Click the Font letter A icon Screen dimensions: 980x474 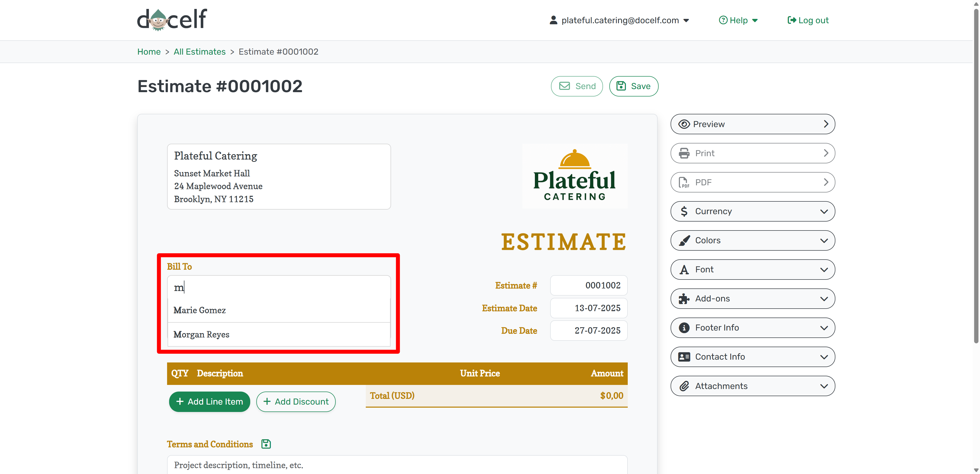coord(684,270)
